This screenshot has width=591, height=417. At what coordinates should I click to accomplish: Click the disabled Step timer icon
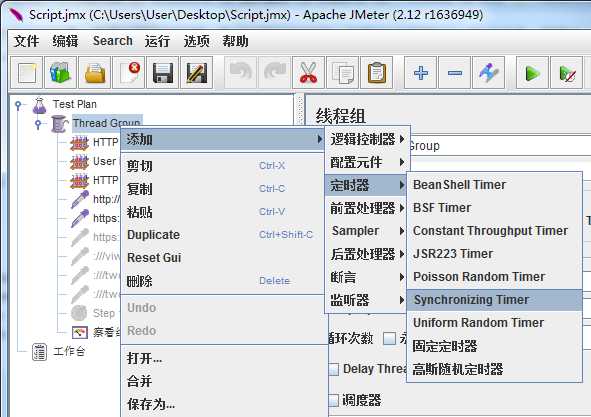[x=79, y=313]
